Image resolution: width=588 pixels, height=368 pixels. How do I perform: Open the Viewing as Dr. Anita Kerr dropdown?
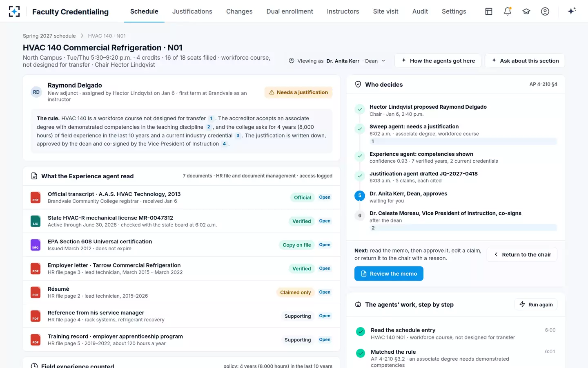coord(337,61)
